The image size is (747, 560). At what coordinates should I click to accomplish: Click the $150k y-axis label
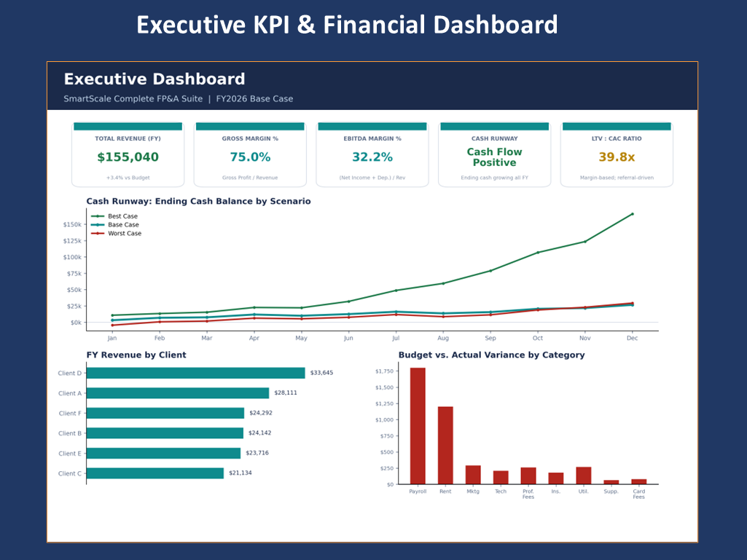click(x=72, y=224)
